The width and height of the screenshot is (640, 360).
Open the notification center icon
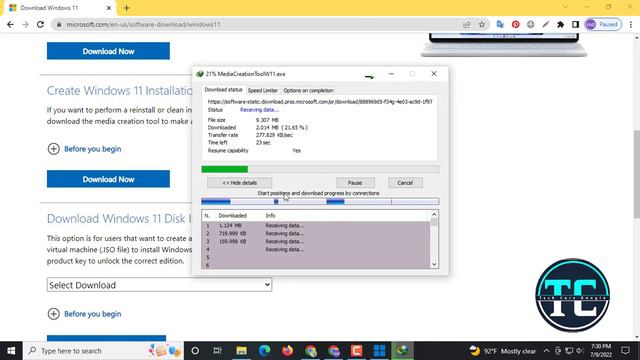(625, 351)
